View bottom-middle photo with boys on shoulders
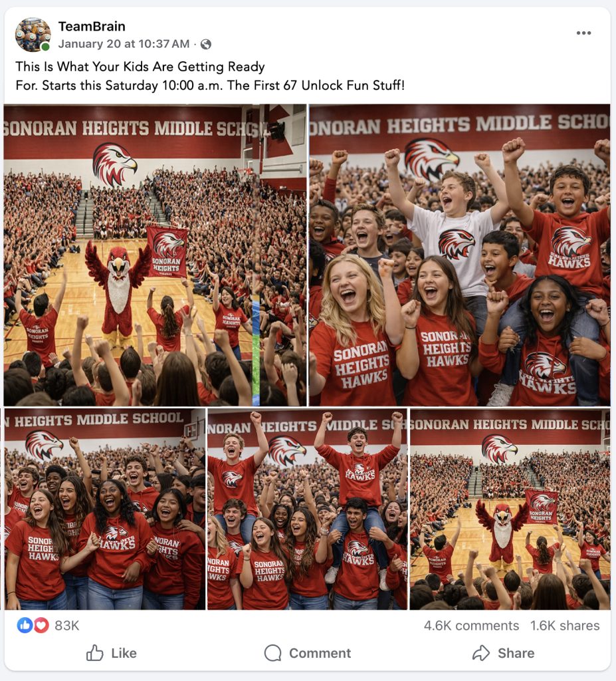 click(x=308, y=509)
